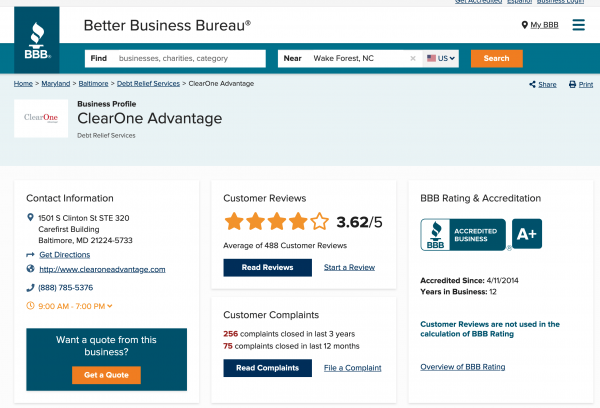Click the BBB Accredited Business seal
This screenshot has height=408, width=600.
(x=463, y=235)
